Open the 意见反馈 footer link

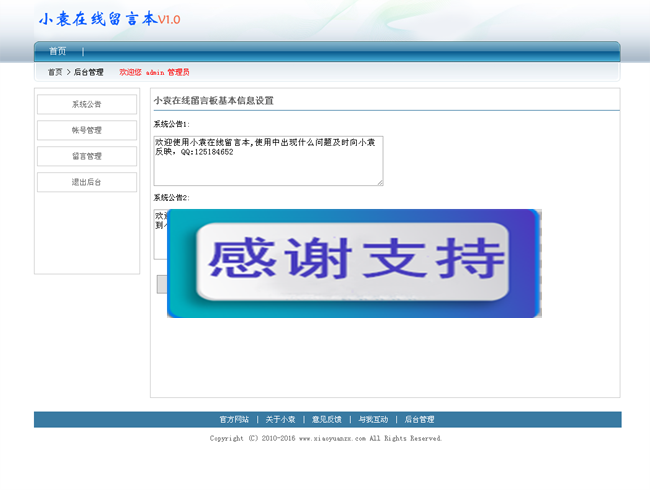pos(327,420)
